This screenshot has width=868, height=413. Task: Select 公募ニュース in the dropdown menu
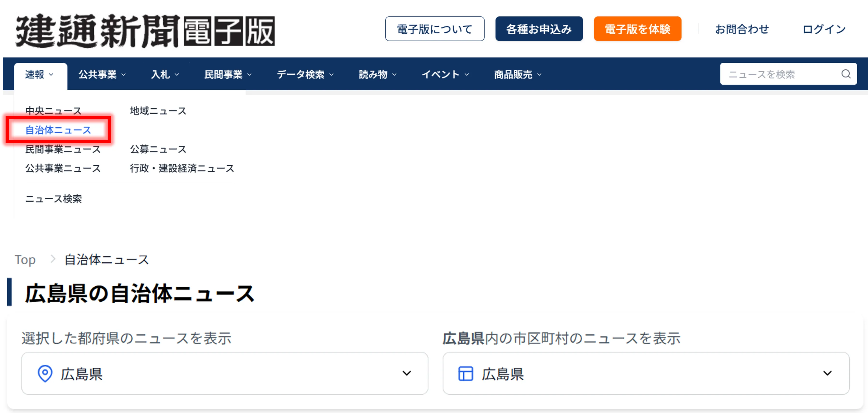pos(158,149)
